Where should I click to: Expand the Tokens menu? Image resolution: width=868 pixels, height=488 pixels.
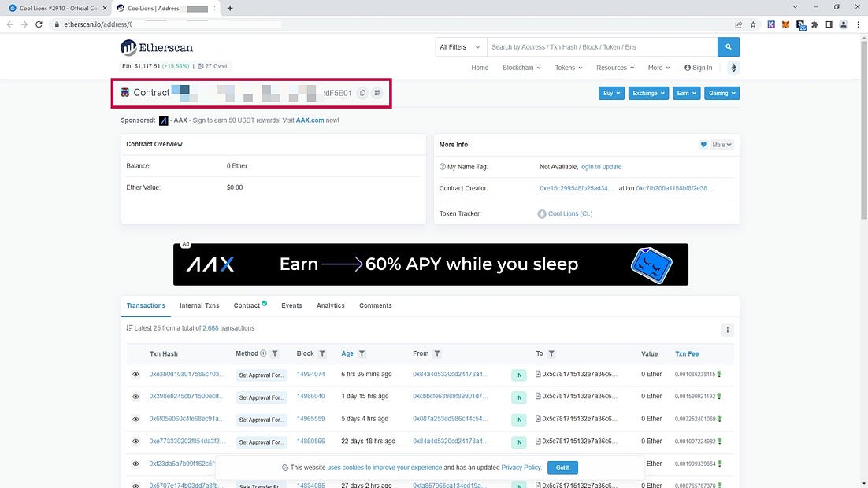tap(569, 68)
